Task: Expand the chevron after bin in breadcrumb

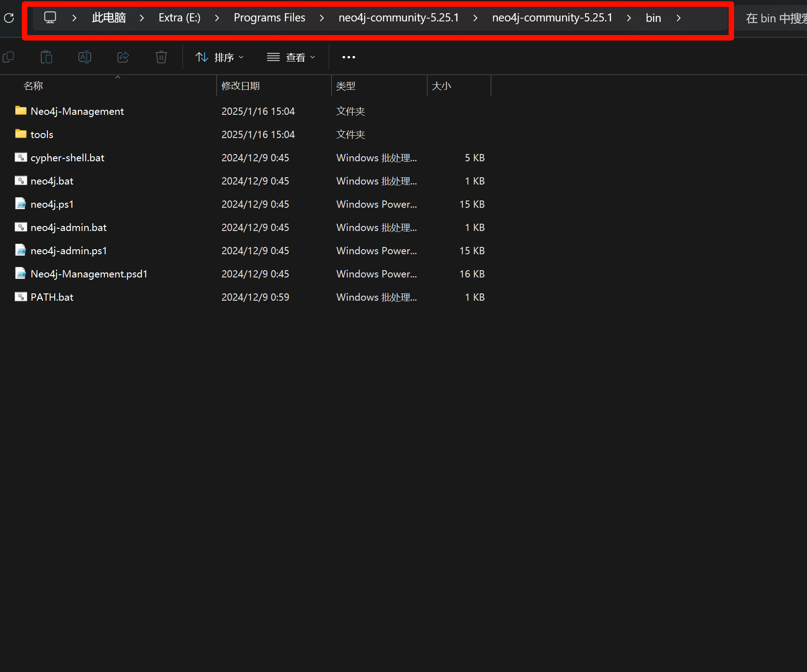Action: click(x=678, y=18)
